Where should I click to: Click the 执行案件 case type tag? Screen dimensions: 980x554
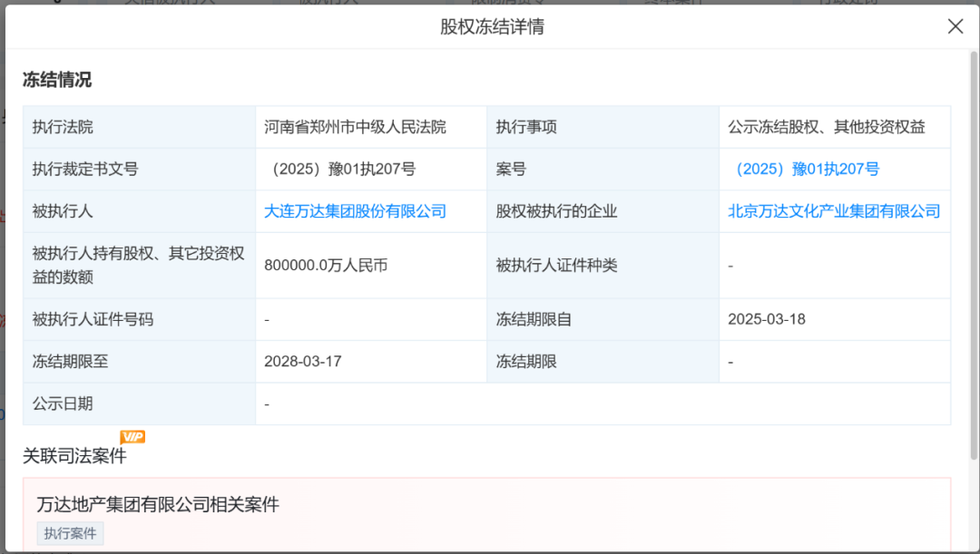tap(70, 533)
